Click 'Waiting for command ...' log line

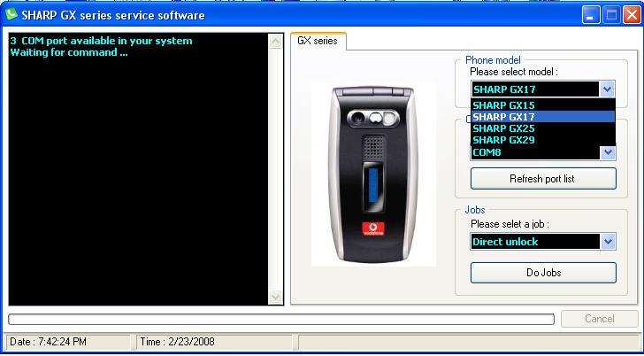click(69, 52)
